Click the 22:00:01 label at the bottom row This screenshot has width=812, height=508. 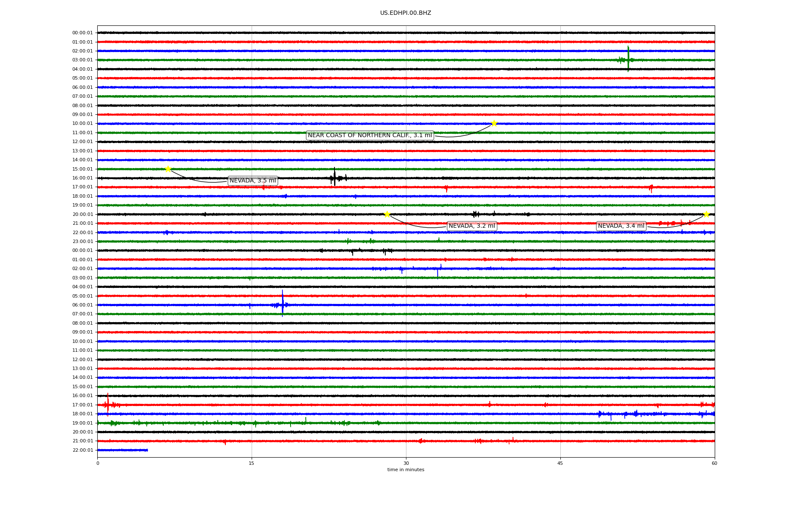pos(82,450)
